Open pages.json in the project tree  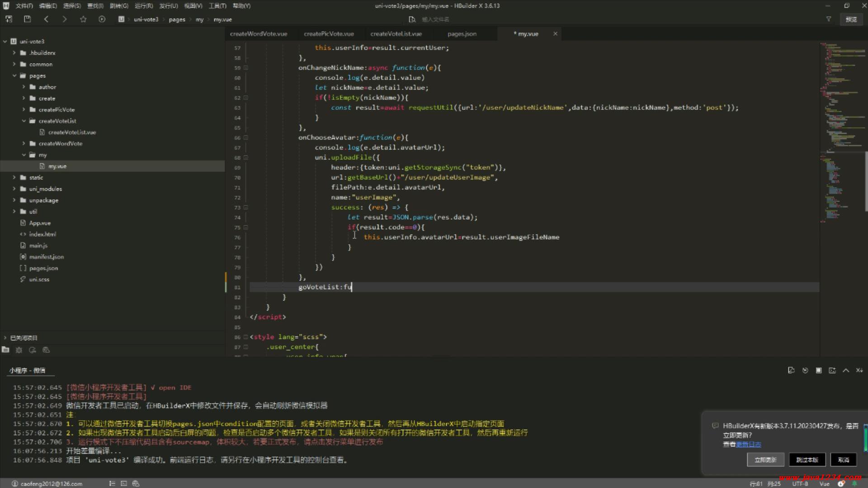[x=43, y=268]
